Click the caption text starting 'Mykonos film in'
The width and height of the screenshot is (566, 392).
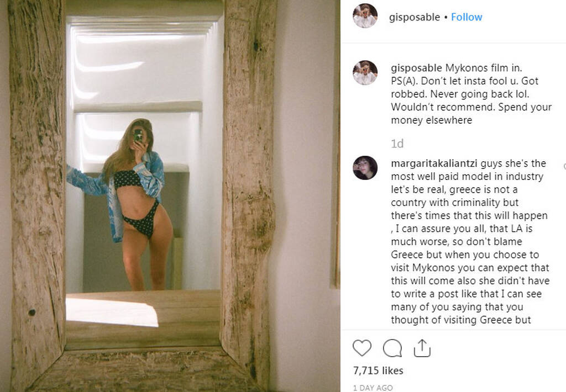pyautogui.click(x=471, y=94)
